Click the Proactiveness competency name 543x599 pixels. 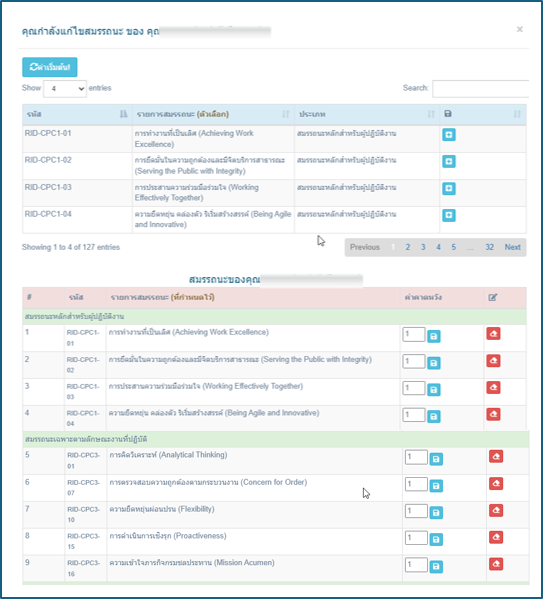(x=168, y=536)
